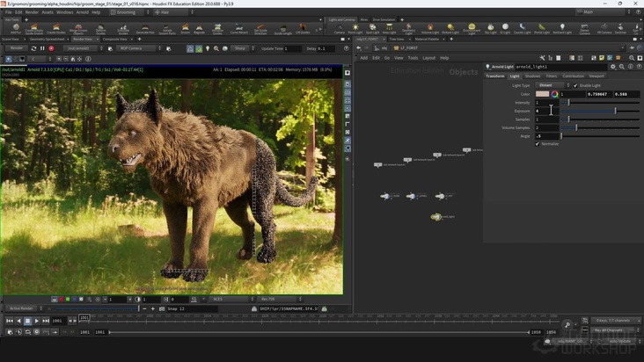The image size is (644, 362).
Task: Click the Curve Advect shelf tool
Action: [x=238, y=29]
